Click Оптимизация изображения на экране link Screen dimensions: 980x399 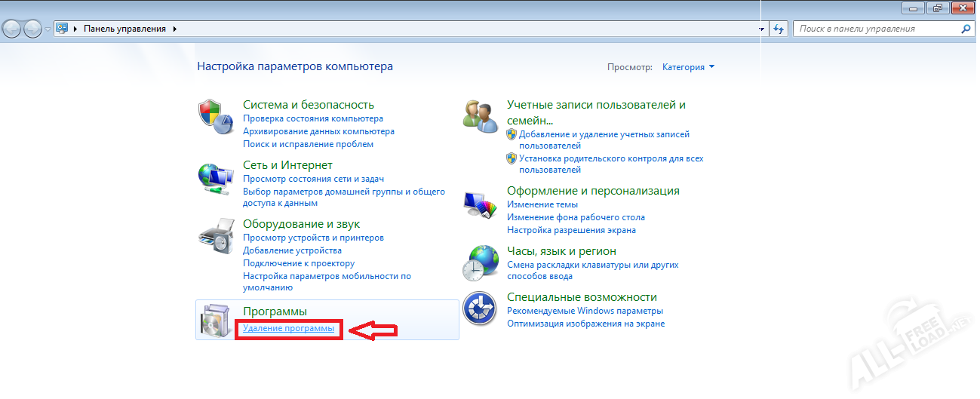click(x=585, y=324)
